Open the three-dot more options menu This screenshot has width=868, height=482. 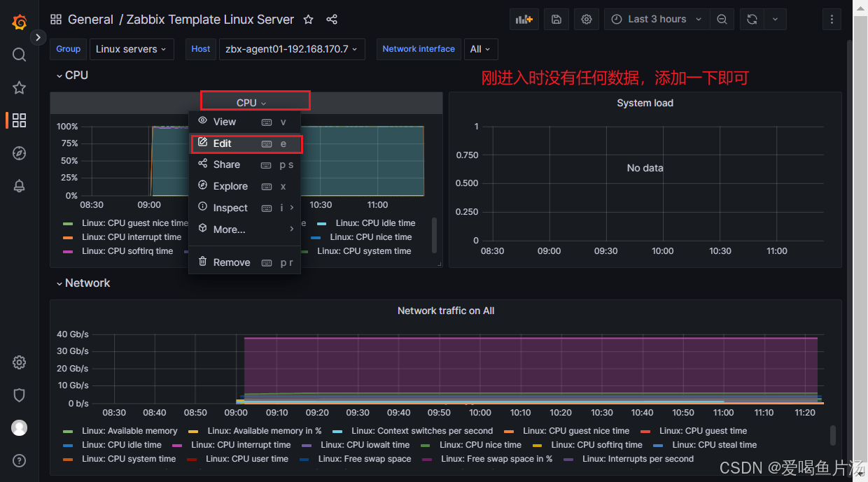pos(832,20)
